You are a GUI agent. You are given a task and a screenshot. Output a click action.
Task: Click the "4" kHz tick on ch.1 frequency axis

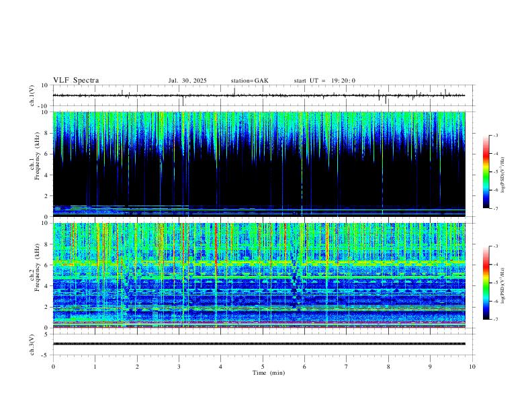click(47, 175)
